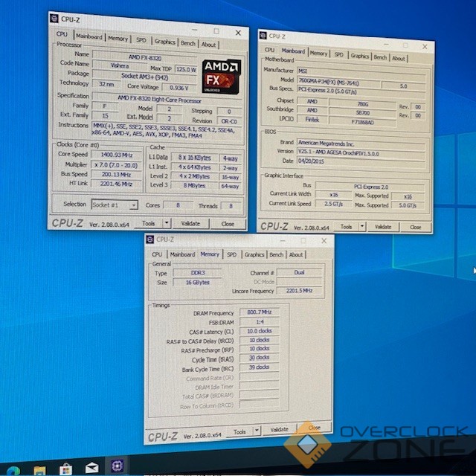
Task: Expand Tools dropdown arrow in Memory window
Action: 257,430
